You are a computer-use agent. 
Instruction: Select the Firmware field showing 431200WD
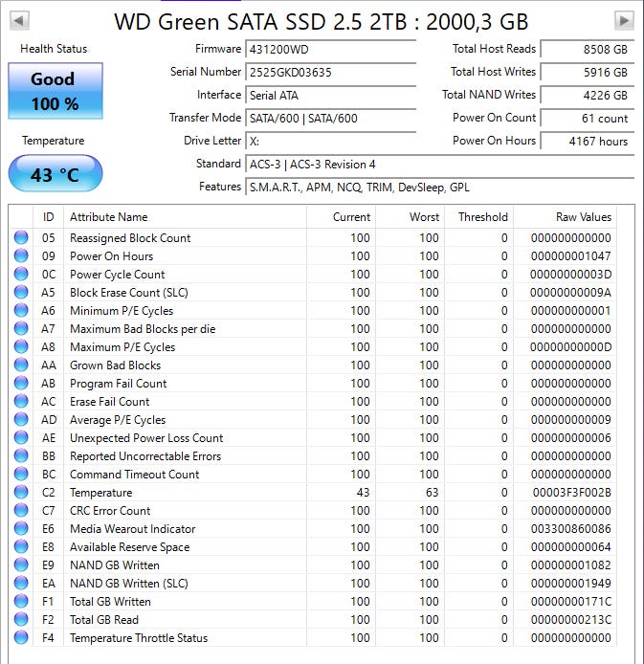[x=330, y=49]
